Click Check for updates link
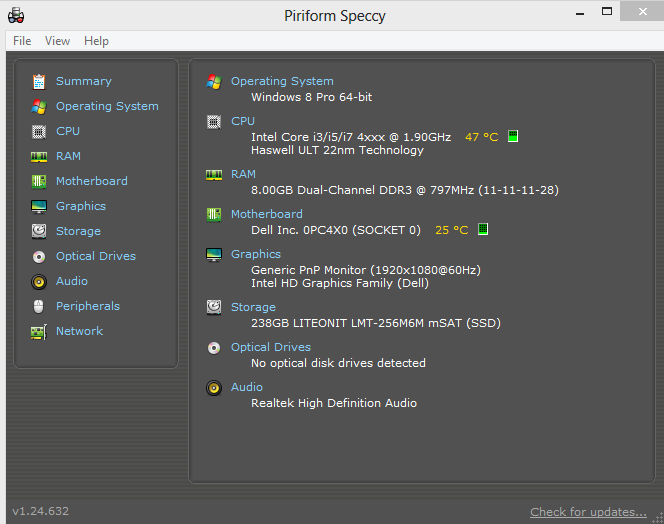Screen dimensions: 664x524 (588, 512)
